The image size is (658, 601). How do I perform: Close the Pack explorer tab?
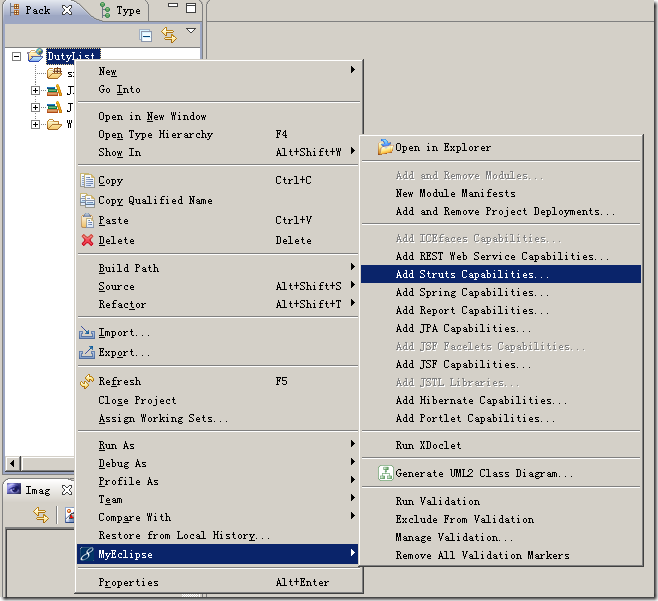coord(67,11)
